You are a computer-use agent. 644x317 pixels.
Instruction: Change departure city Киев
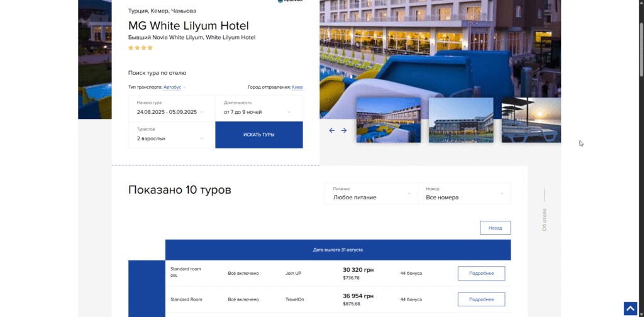pos(297,87)
